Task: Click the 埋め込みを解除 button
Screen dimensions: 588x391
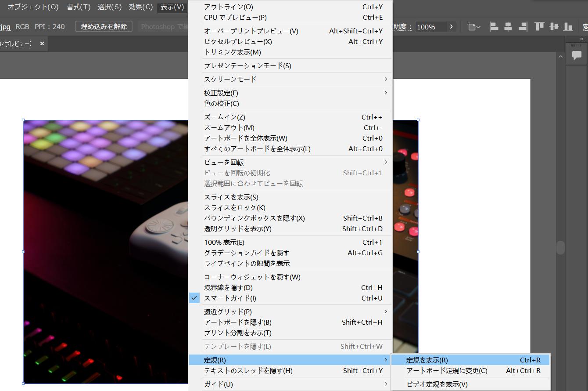Action: tap(104, 26)
